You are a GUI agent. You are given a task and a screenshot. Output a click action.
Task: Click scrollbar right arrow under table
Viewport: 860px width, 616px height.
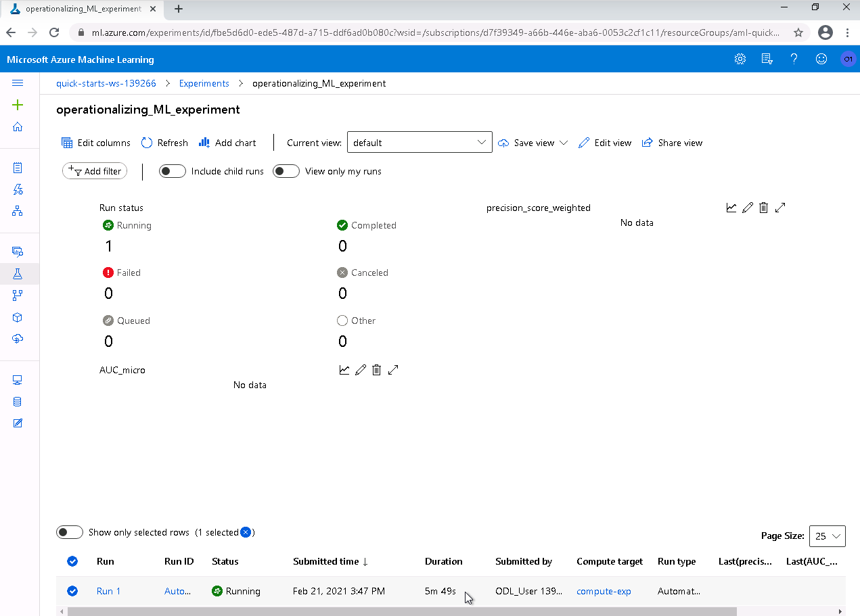point(840,611)
